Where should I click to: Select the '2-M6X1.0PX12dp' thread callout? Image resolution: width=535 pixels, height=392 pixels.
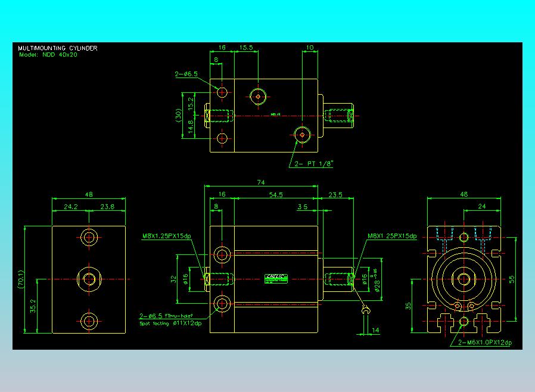coord(485,343)
